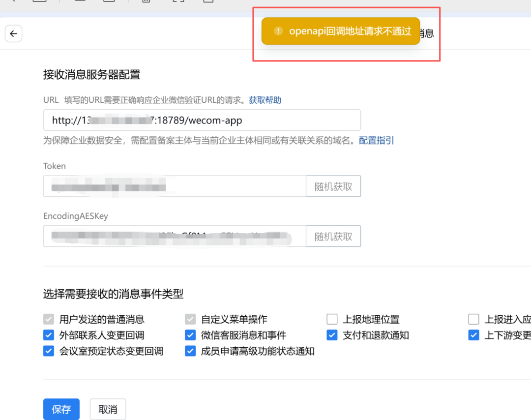
Task: Click the window icon beside the back chevron
Action: pyautogui.click(x=38, y=1)
